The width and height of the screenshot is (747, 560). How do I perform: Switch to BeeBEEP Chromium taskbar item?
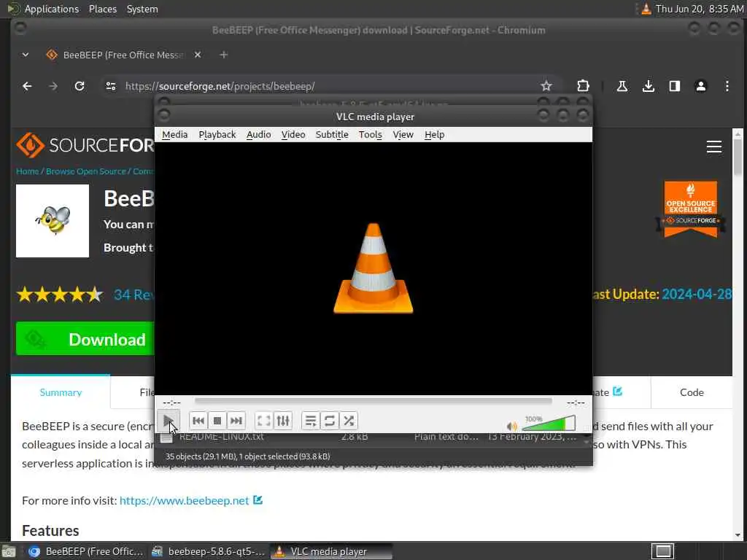click(86, 551)
